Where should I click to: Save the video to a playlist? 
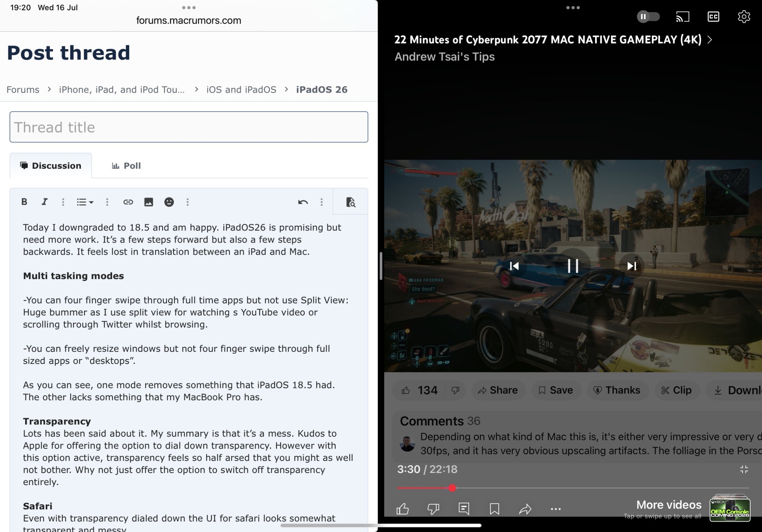pyautogui.click(x=556, y=390)
